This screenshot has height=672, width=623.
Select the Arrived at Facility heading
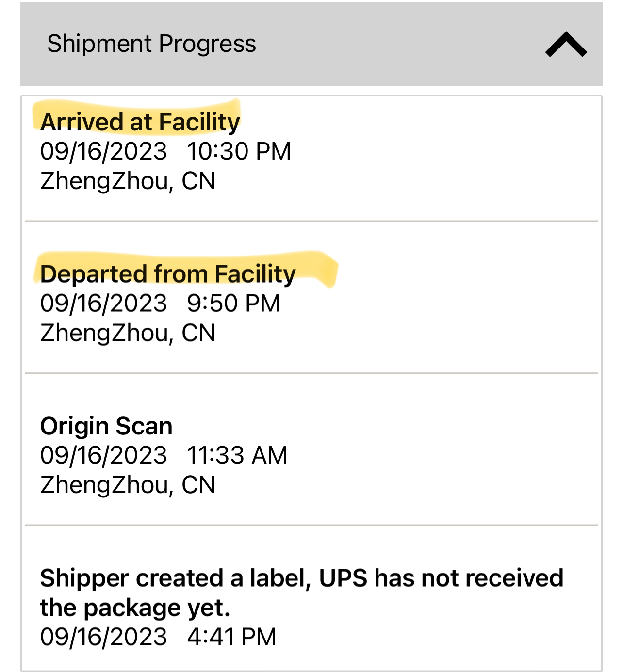140,122
